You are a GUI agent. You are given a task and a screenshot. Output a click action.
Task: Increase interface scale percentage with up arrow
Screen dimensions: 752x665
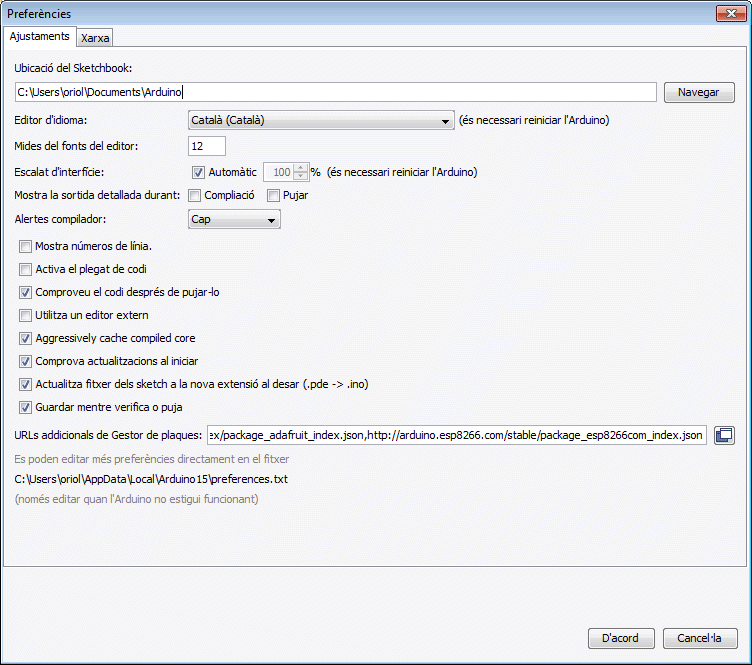click(x=301, y=167)
